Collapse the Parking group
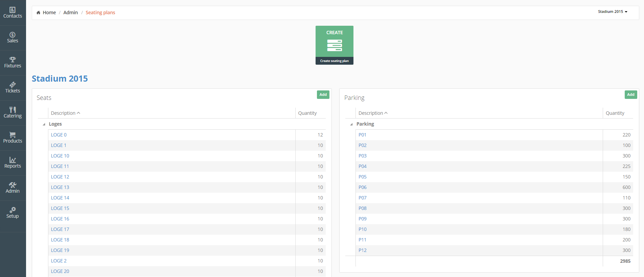 click(x=351, y=124)
